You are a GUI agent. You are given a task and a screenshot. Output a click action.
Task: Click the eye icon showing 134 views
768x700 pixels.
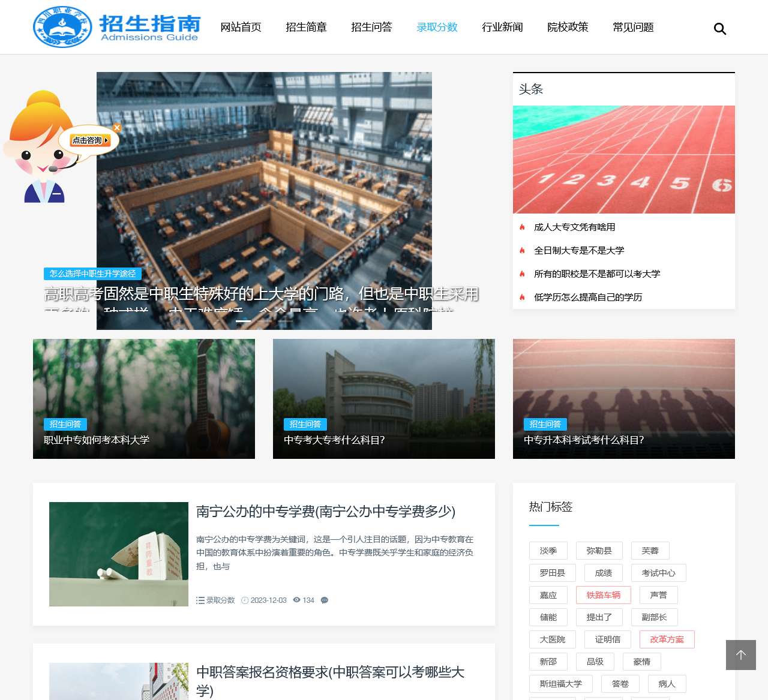(x=297, y=600)
